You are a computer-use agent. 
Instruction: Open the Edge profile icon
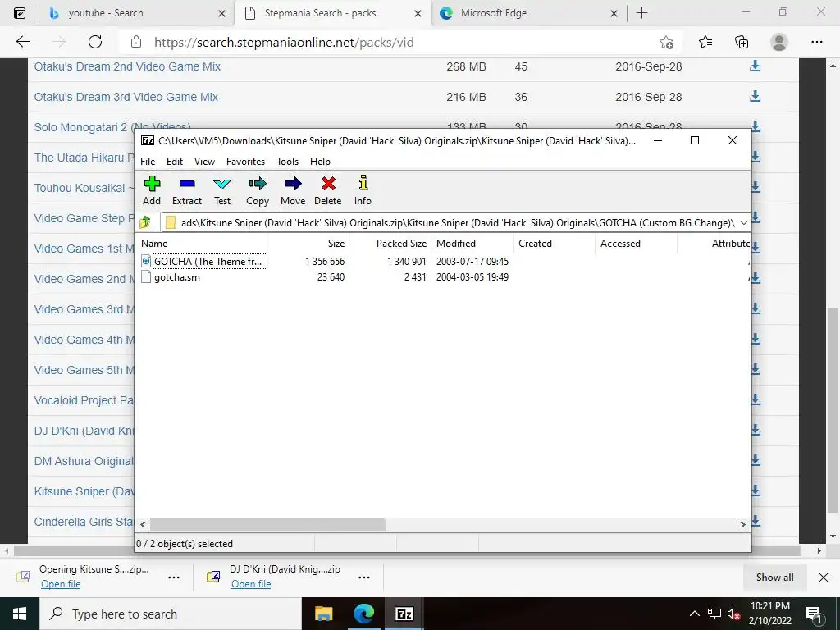point(779,42)
